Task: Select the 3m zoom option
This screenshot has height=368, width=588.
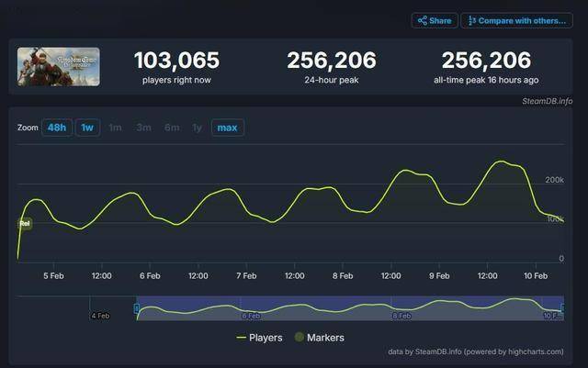Action: (x=143, y=128)
